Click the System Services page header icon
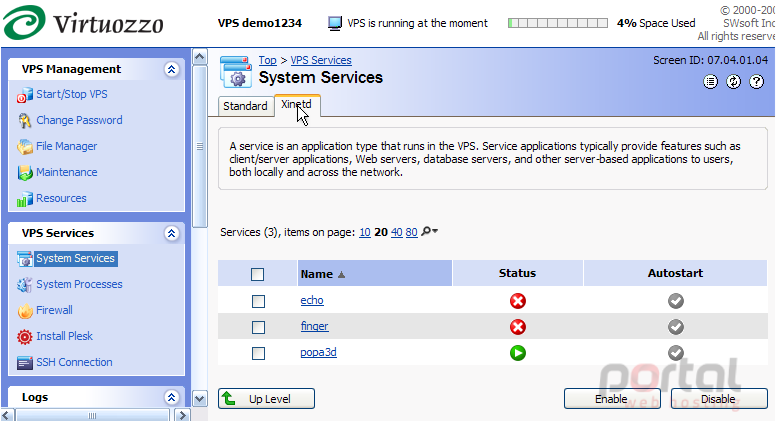The width and height of the screenshot is (776, 422). coord(236,72)
